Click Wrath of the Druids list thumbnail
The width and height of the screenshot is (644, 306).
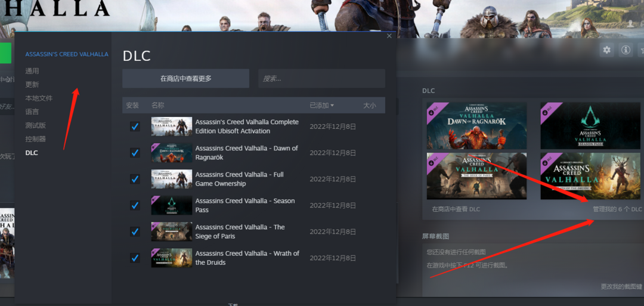click(172, 258)
